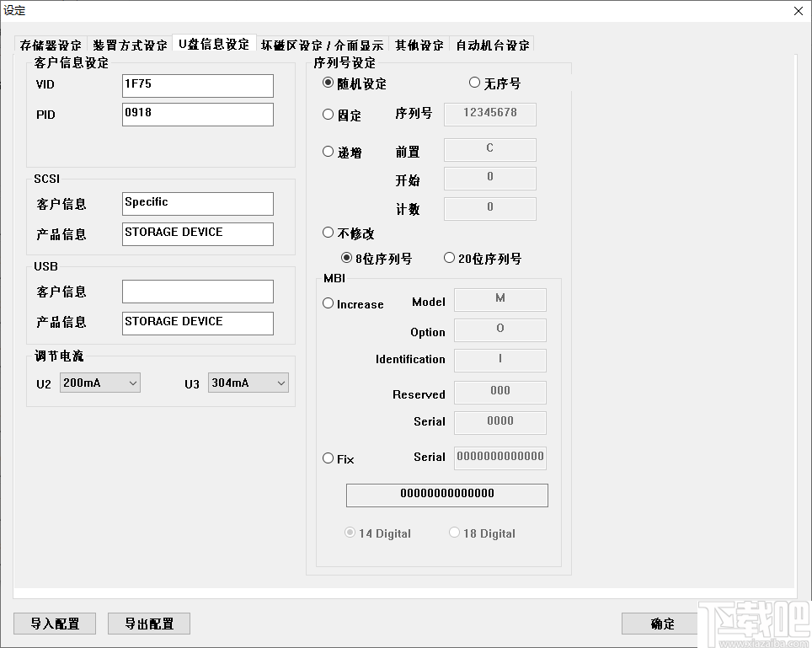The image size is (812, 648).
Task: Click the VID input field containing 1F75
Action: (x=197, y=85)
